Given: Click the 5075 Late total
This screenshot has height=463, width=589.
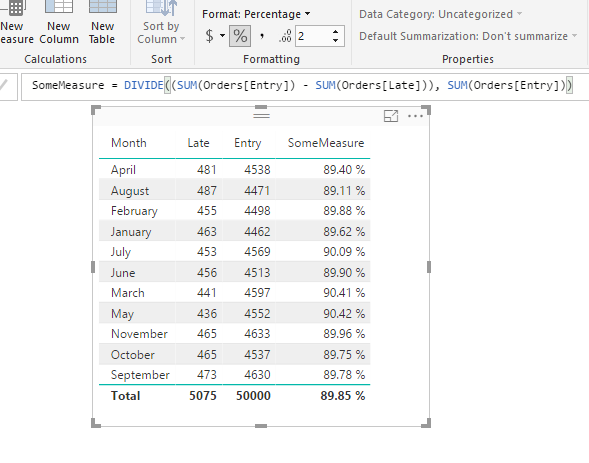Looking at the screenshot, I should 203,396.
